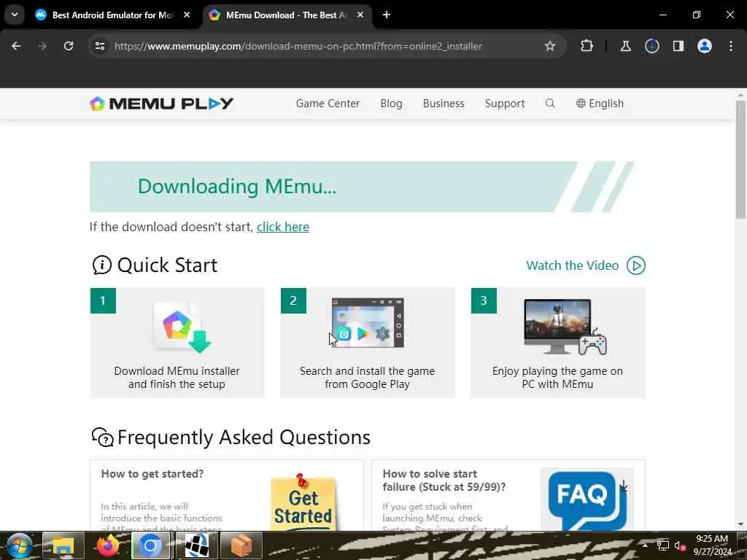
Task: Bookmark this page with the star icon
Action: (x=550, y=46)
